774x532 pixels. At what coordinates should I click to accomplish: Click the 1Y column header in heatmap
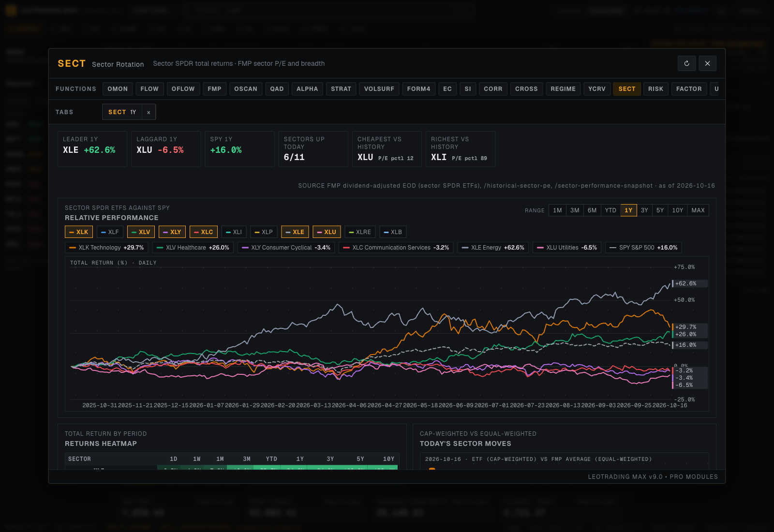[x=300, y=459]
